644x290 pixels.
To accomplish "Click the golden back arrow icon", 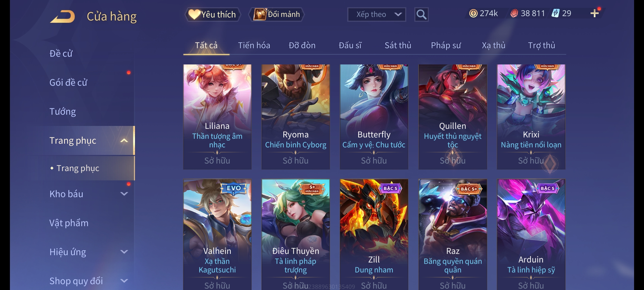I will [63, 17].
